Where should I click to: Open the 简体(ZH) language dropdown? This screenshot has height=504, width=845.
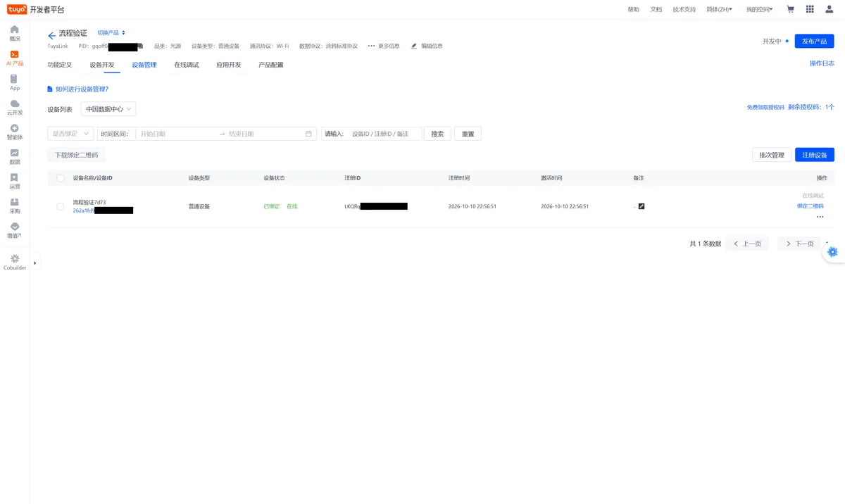click(719, 9)
